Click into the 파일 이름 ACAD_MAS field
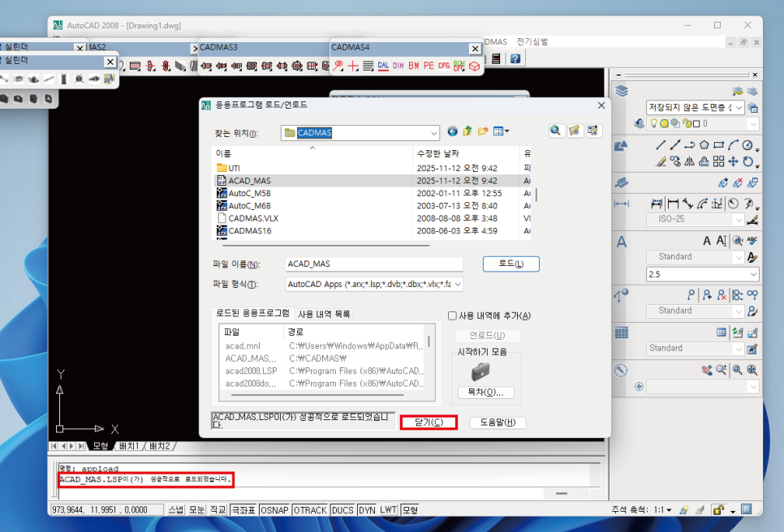The image size is (784, 532). point(374,264)
